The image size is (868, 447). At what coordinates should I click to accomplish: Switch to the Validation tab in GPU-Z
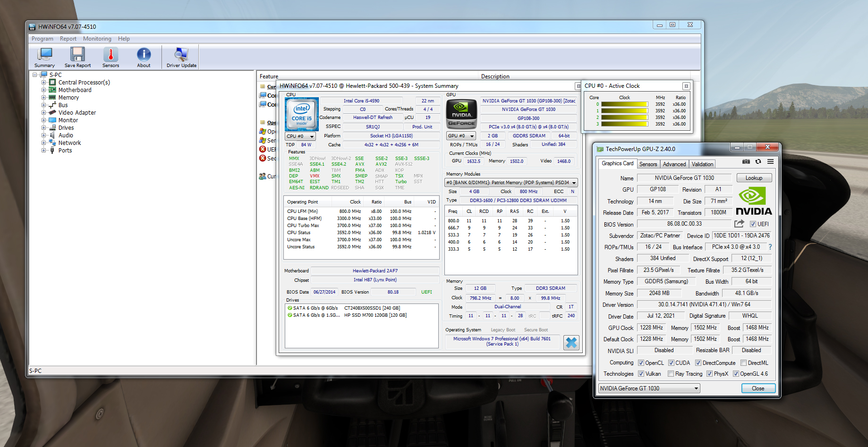pos(703,164)
